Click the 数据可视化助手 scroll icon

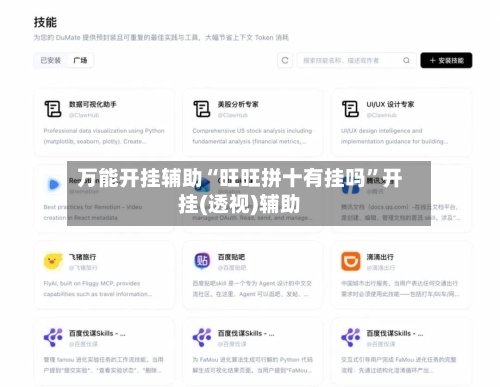click(53, 109)
